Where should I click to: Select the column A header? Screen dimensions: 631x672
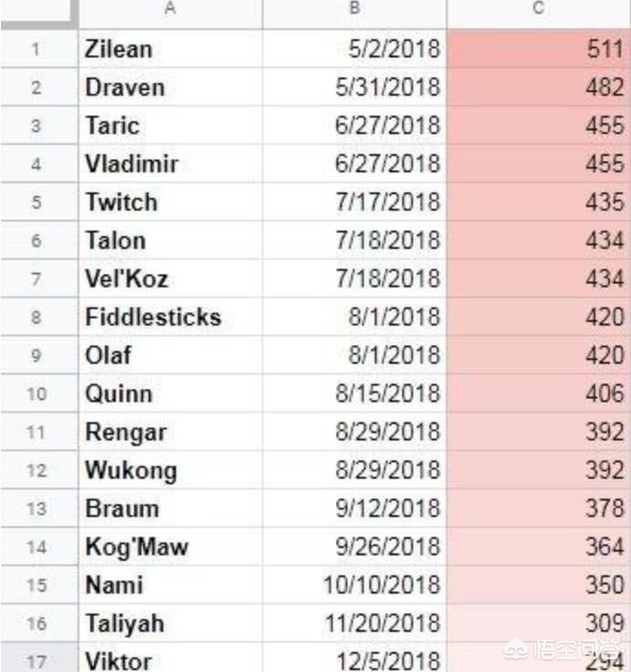(171, 10)
